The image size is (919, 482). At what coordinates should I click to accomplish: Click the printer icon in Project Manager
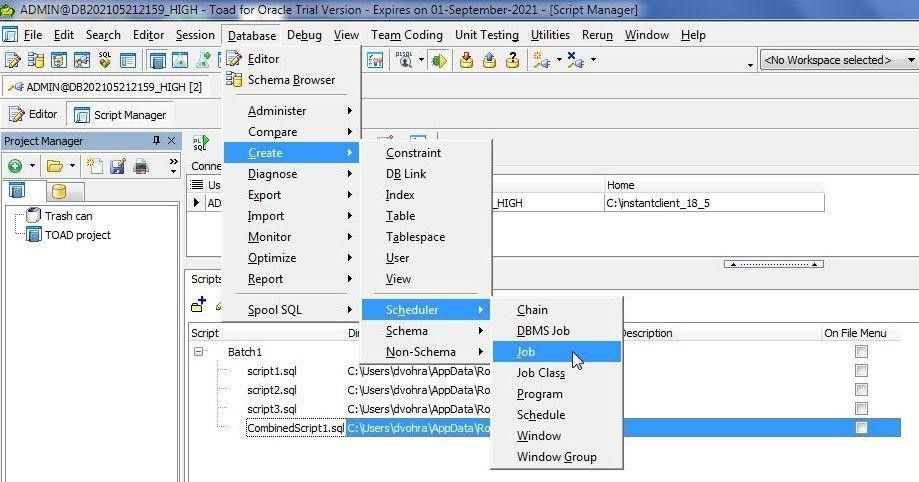pos(141,167)
